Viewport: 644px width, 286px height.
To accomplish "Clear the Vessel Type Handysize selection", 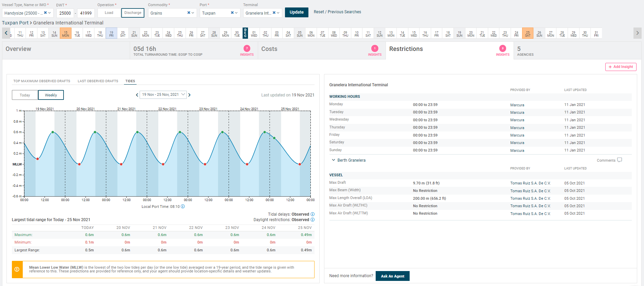I will pyautogui.click(x=45, y=13).
